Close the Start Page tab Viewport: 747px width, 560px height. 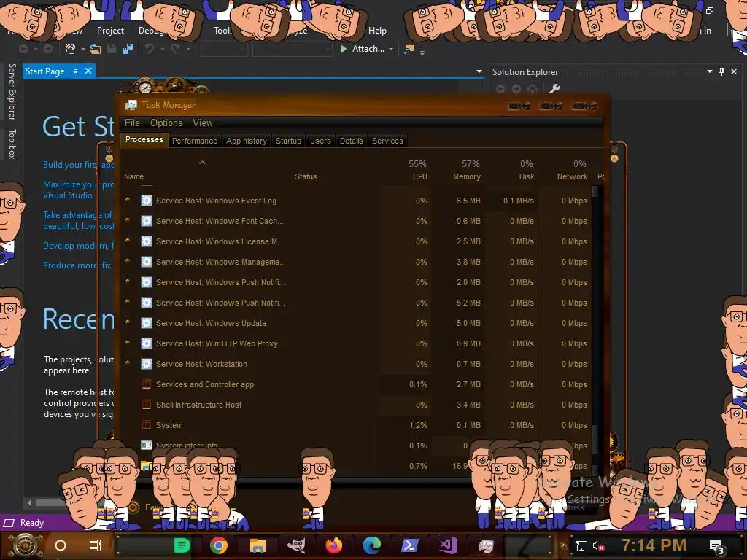pos(88,71)
